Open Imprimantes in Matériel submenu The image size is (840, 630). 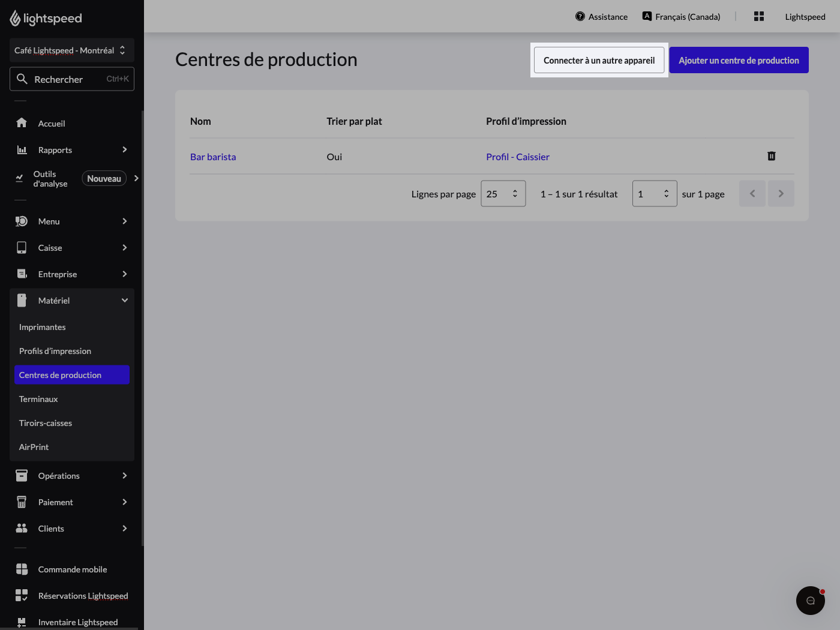point(72,327)
